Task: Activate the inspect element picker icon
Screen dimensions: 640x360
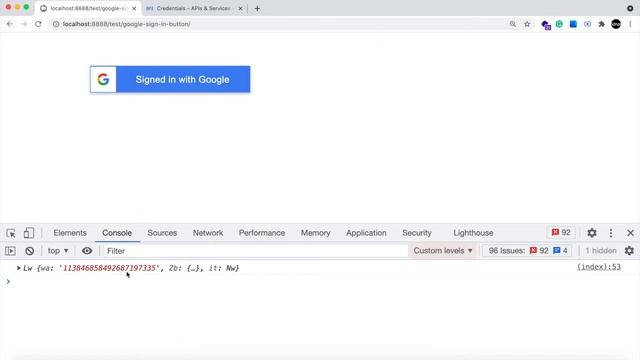Action: click(x=11, y=233)
